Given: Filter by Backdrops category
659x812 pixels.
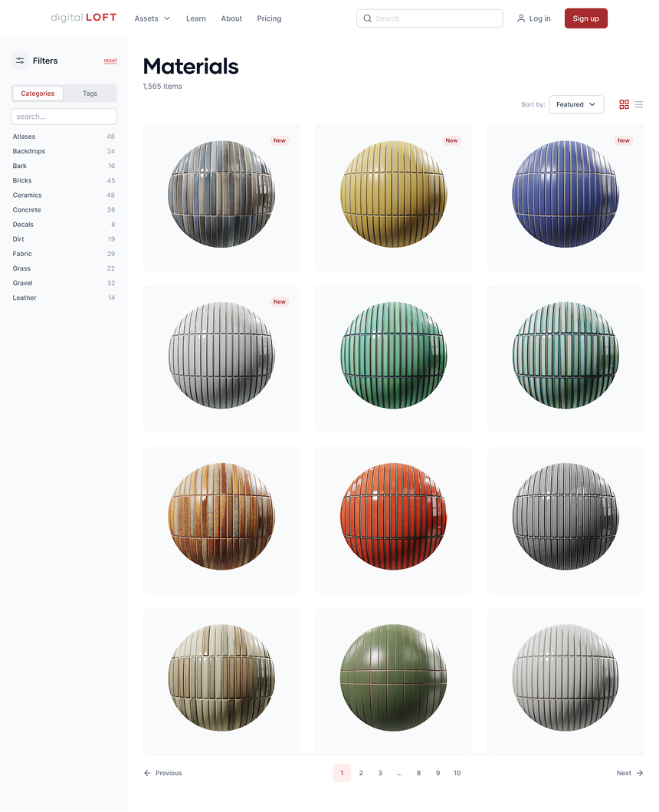Looking at the screenshot, I should pyautogui.click(x=64, y=151).
